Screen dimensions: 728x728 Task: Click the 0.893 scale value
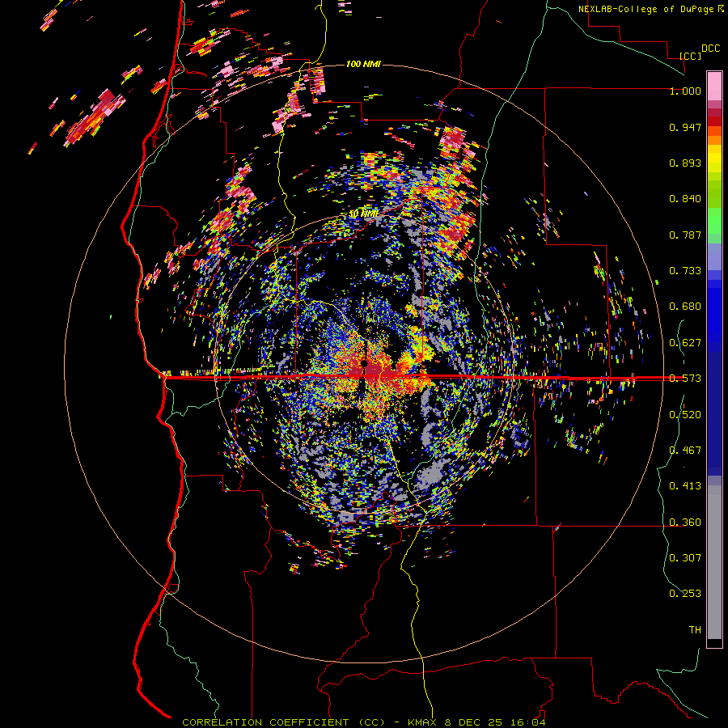coord(685,163)
